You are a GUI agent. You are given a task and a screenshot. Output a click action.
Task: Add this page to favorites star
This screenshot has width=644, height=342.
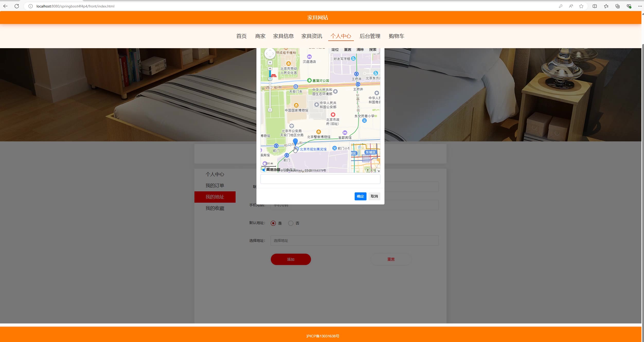coord(581,6)
